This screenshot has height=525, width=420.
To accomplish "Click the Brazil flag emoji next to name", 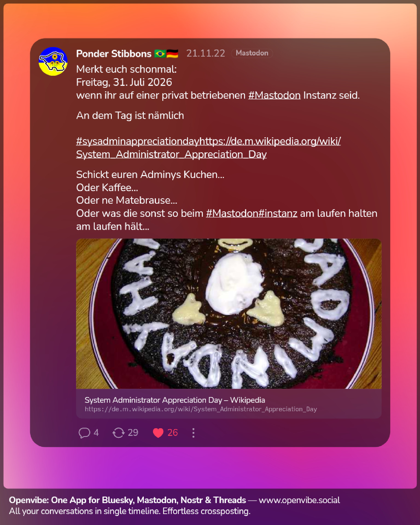I will [x=160, y=54].
